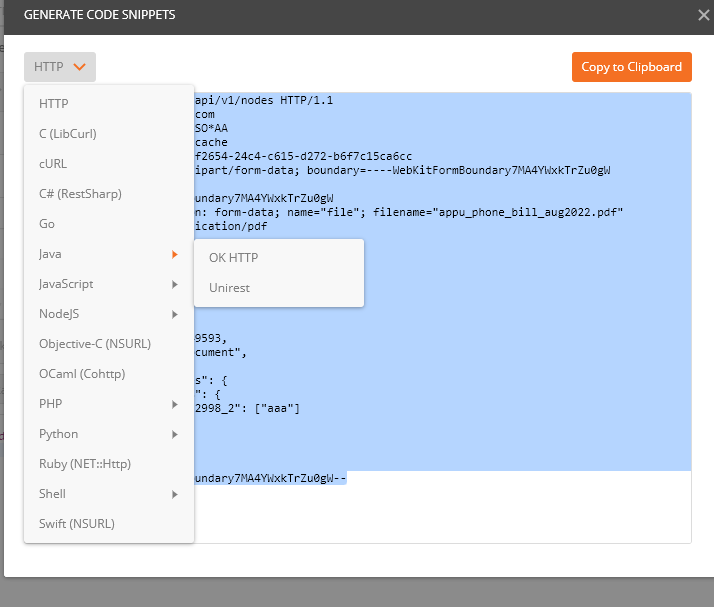714x607 pixels.
Task: Click the 'cache' header line
Action: click(x=211, y=143)
